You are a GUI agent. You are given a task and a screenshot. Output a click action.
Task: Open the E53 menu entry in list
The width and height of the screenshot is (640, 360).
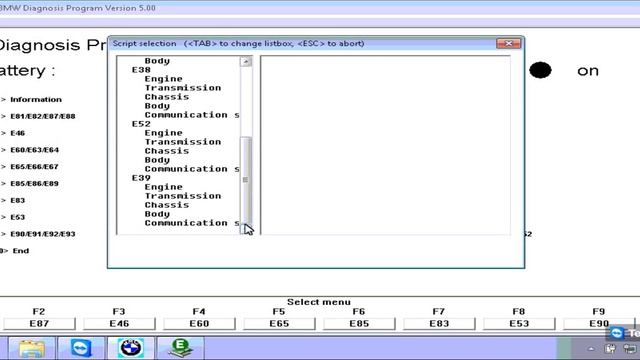(18, 217)
